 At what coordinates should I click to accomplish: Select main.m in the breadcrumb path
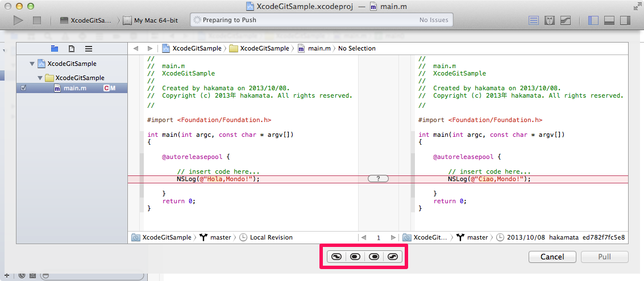[x=318, y=48]
